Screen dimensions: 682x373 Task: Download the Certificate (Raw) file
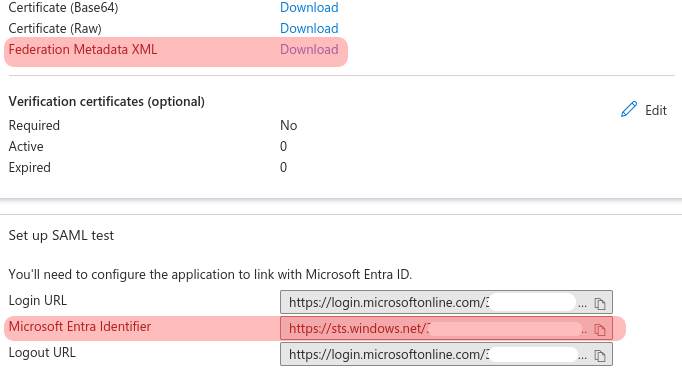point(309,28)
